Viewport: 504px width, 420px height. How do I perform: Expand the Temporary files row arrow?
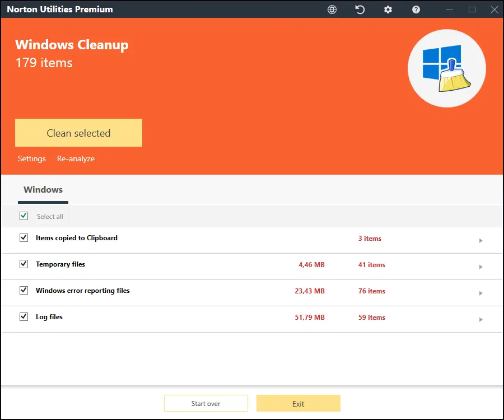coord(481,267)
